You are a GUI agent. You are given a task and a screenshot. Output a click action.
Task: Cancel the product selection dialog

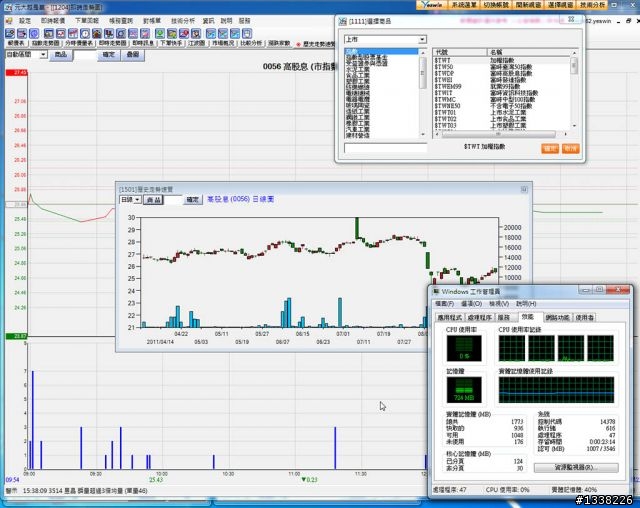point(570,149)
